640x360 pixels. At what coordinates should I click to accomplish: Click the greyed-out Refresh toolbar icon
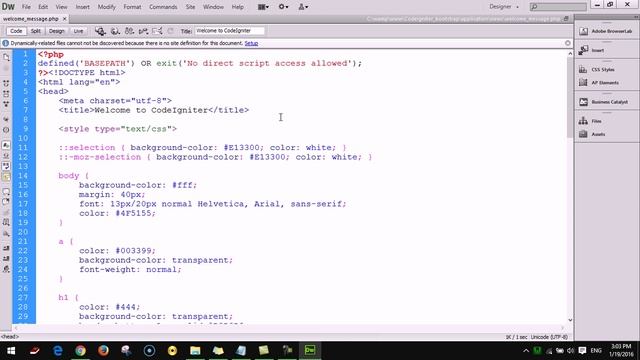coord(171,31)
